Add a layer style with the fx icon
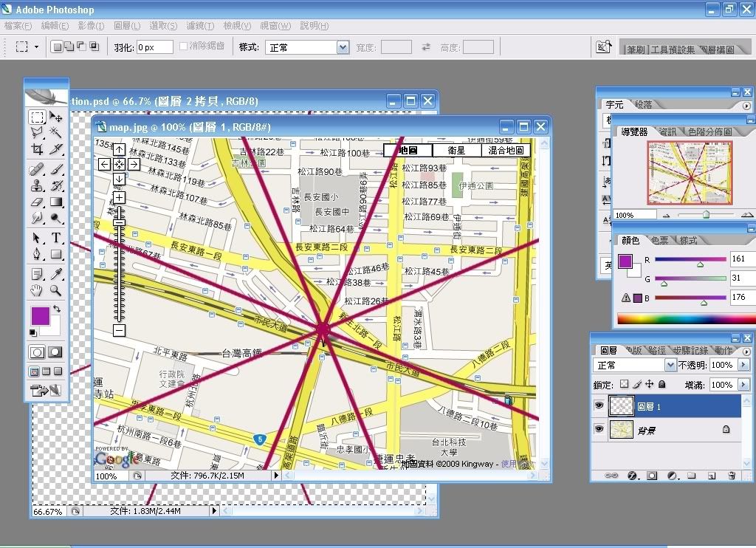The image size is (756, 548). 633,476
